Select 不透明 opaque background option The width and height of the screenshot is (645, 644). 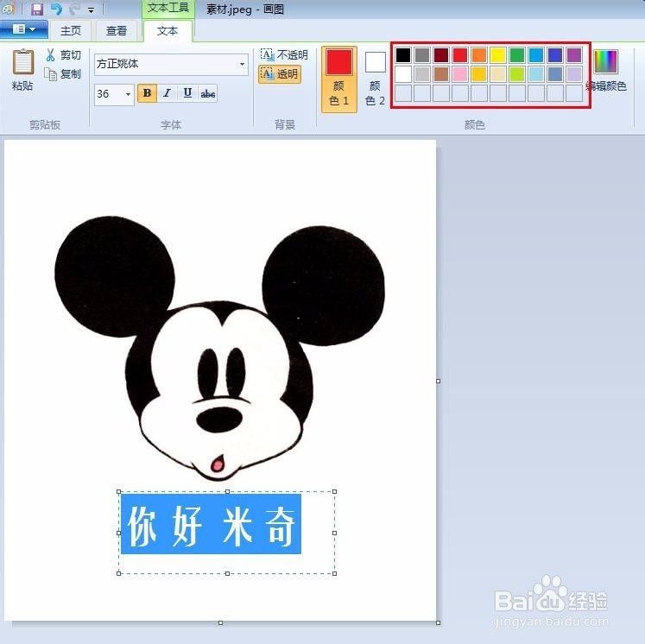point(284,54)
